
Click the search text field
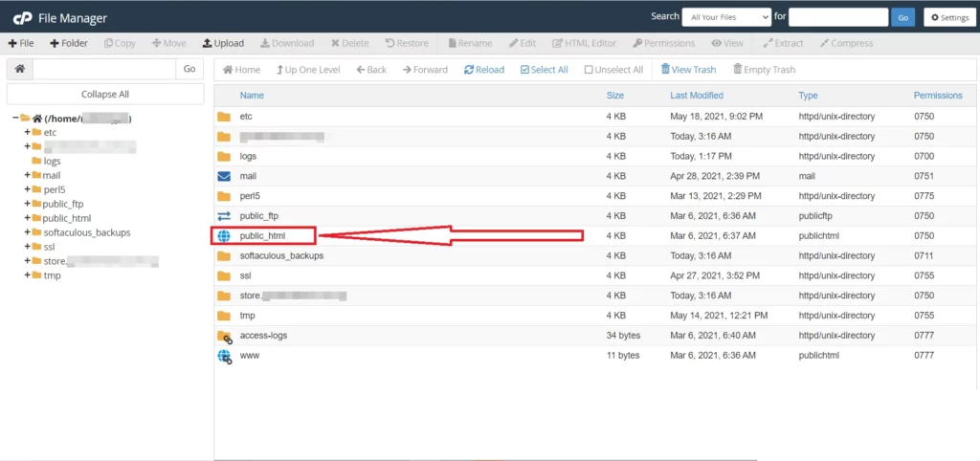[838, 17]
